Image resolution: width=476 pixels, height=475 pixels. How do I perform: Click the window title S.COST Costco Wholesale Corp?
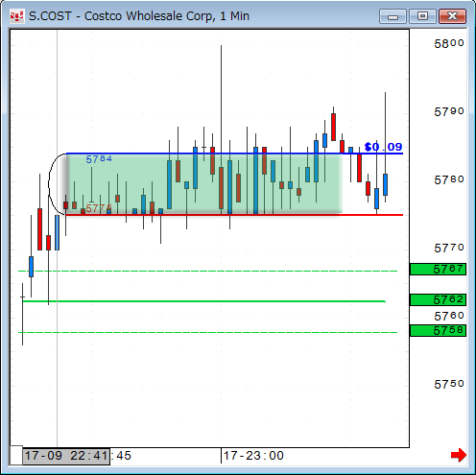coord(139,16)
